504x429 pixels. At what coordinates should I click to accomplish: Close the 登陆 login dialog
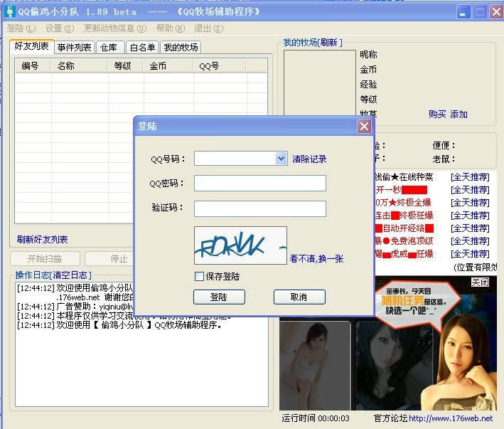[364, 127]
